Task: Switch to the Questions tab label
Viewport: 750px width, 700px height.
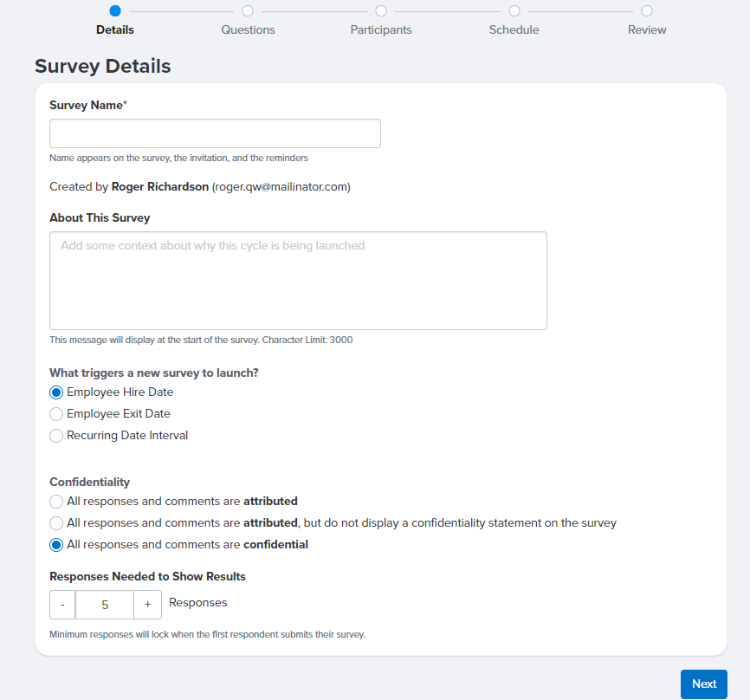Action: (x=248, y=29)
